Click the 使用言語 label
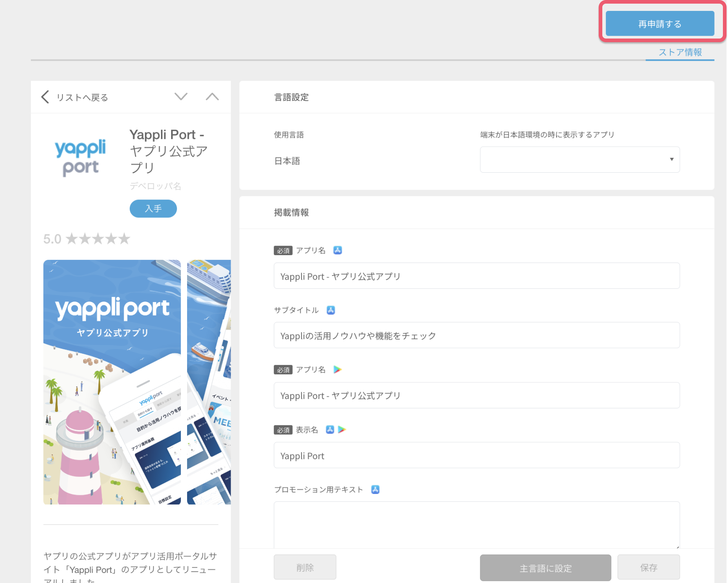Viewport: 728px width, 583px height. pos(289,135)
